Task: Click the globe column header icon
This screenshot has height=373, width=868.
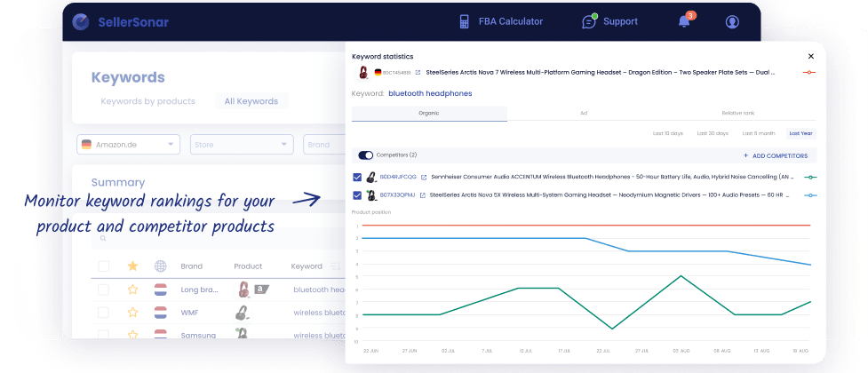Action: 161,266
